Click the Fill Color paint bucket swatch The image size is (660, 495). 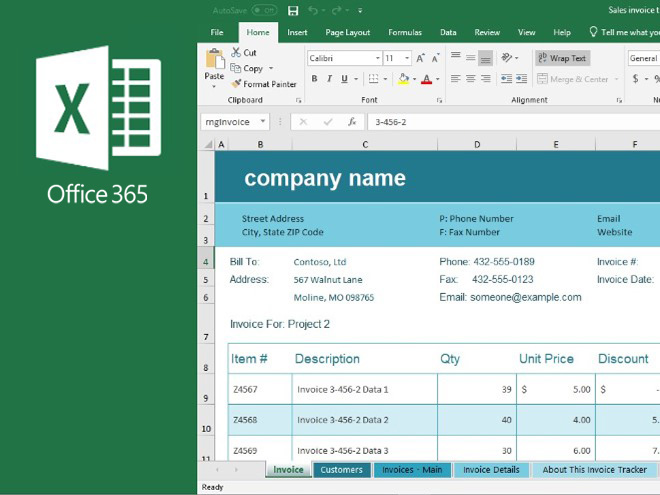click(x=404, y=79)
